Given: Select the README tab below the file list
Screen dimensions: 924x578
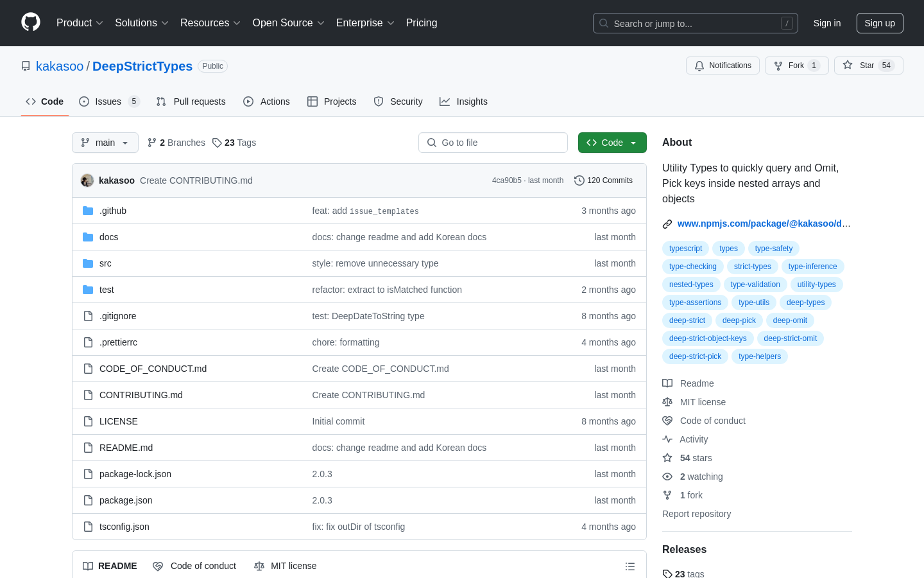Looking at the screenshot, I should pyautogui.click(x=110, y=566).
